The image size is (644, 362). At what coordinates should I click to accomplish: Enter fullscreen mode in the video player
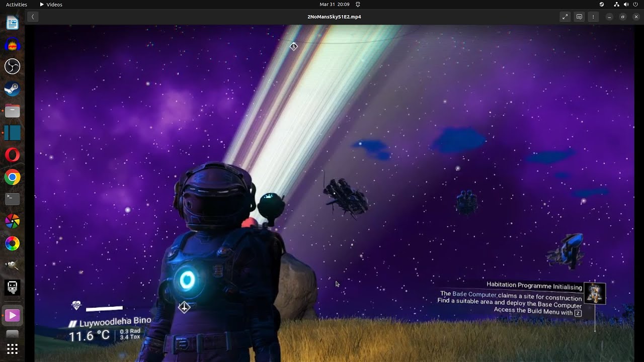[565, 17]
